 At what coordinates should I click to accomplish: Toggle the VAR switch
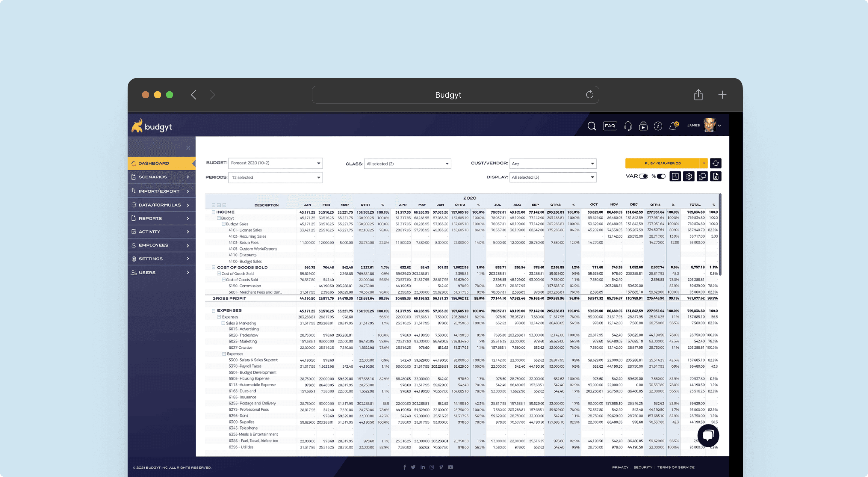coord(643,176)
